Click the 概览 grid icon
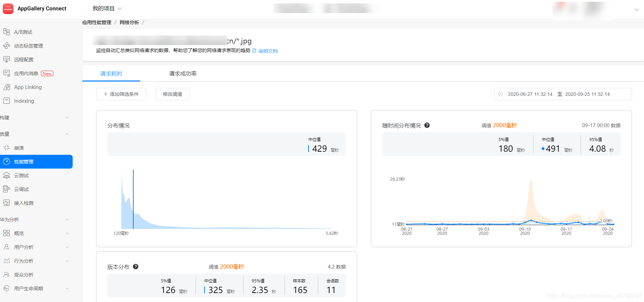644x302 pixels. click(7, 233)
